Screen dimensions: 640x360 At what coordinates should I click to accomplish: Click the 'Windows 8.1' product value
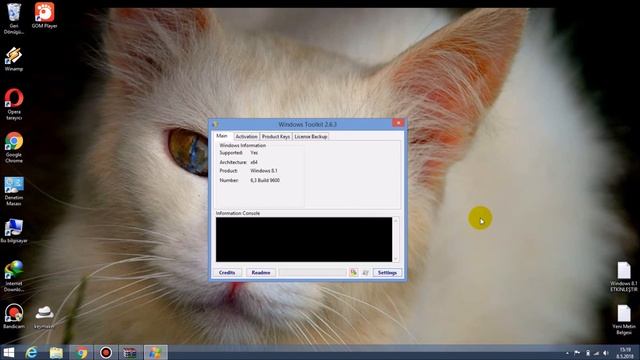pyautogui.click(x=264, y=171)
